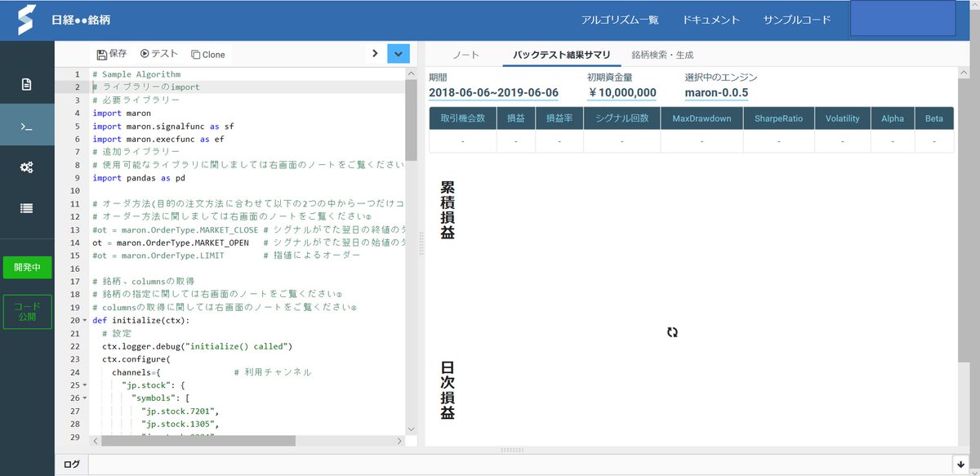Click the コード公開 button
The image size is (980, 476).
pyautogui.click(x=27, y=312)
